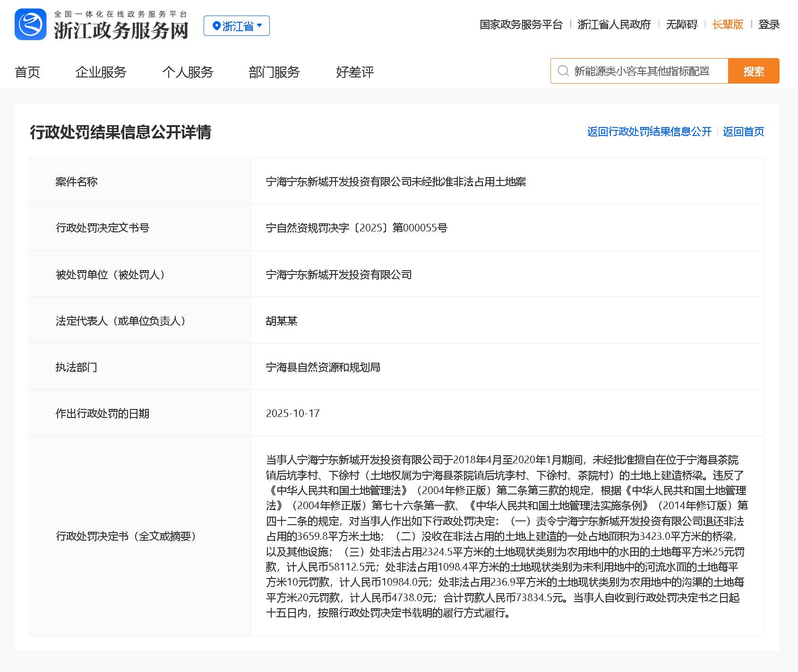
Task: Click the 登录 login link
Action: [769, 25]
